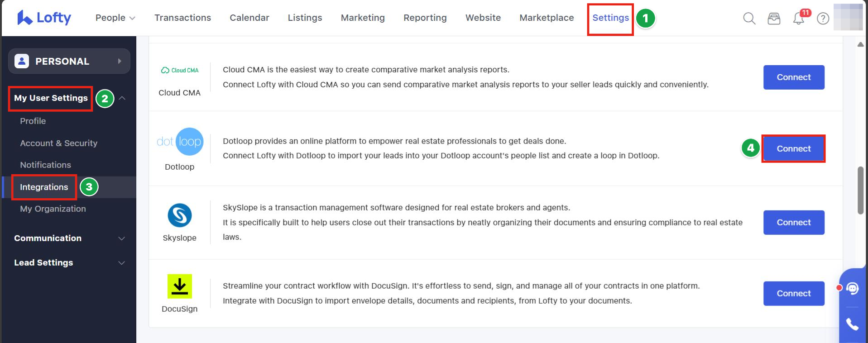The height and width of the screenshot is (343, 868).
Task: Click the help question mark icon
Action: (823, 19)
